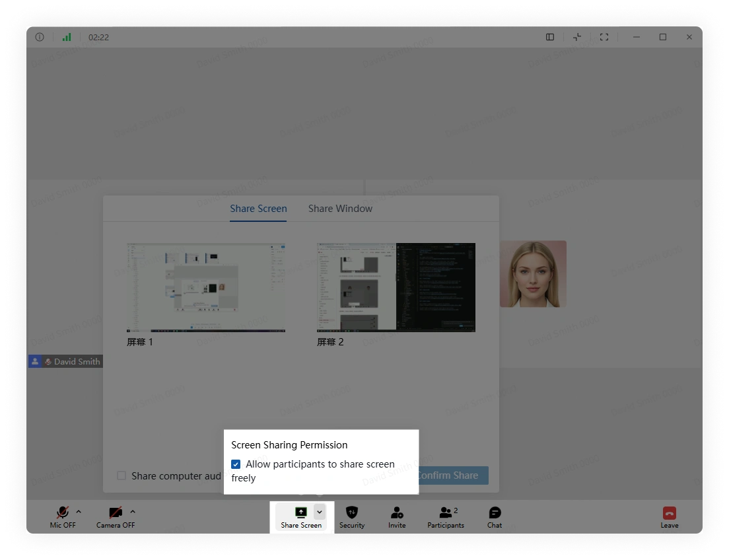
Task: Collapse the Share Screen options arrow
Action: [320, 512]
